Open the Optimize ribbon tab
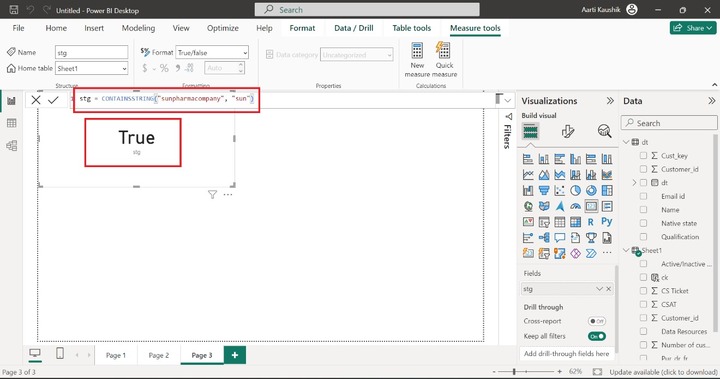 tap(223, 28)
